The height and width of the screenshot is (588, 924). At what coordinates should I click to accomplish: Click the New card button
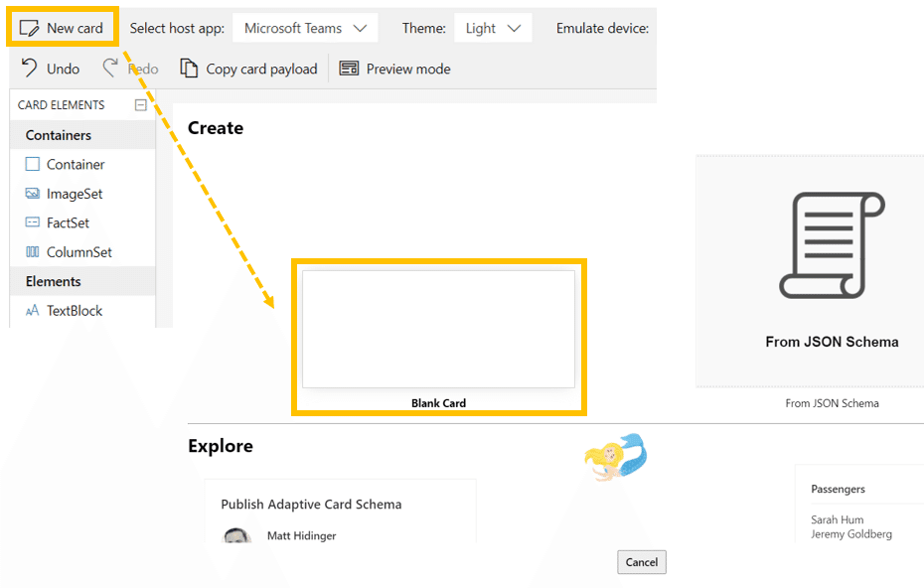(62, 28)
